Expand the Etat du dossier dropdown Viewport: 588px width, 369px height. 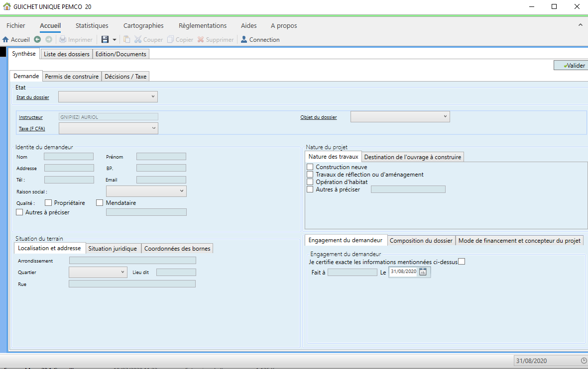pyautogui.click(x=108, y=96)
